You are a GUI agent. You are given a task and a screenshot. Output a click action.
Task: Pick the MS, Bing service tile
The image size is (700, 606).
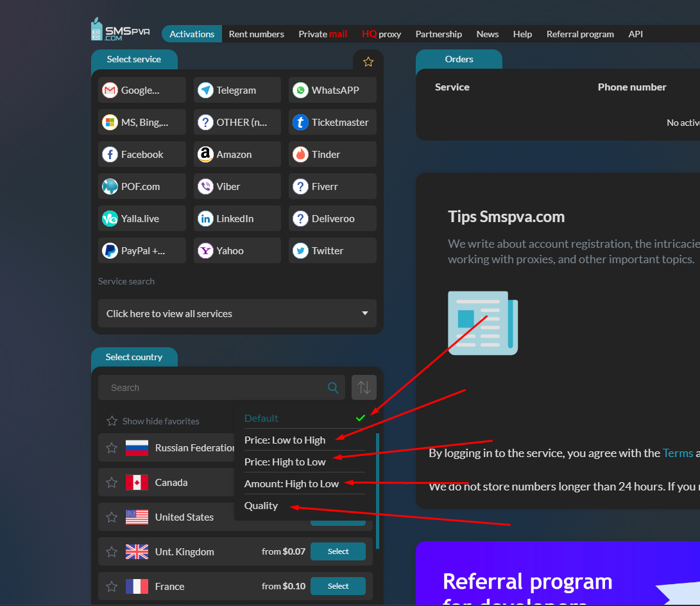[x=142, y=123]
